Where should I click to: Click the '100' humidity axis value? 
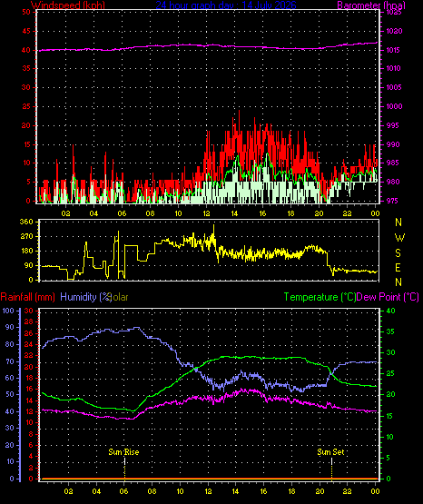[7, 311]
